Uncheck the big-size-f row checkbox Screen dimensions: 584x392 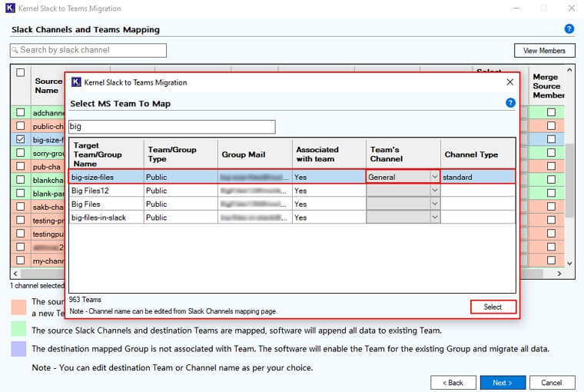[x=21, y=139]
